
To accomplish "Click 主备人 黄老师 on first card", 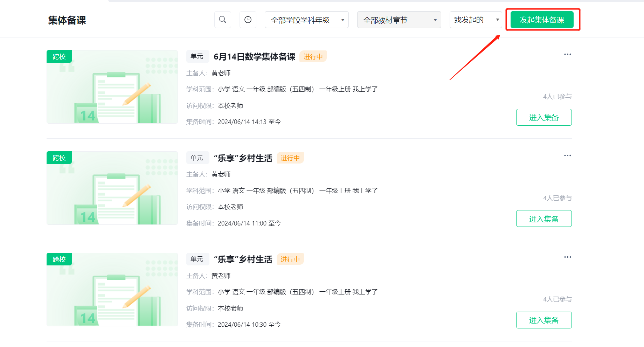I will [x=208, y=73].
